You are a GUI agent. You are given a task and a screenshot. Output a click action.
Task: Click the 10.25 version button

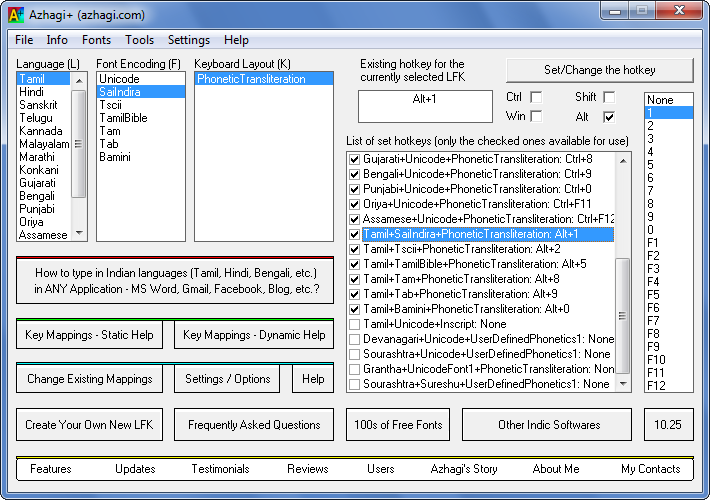(668, 425)
